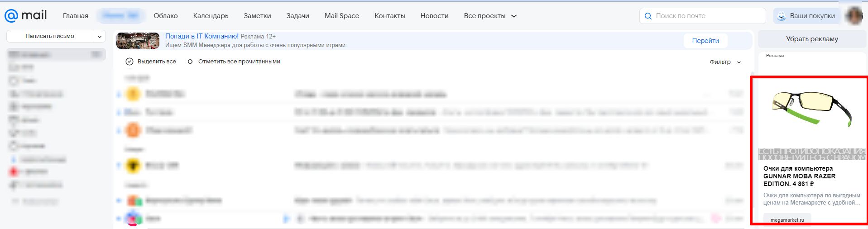This screenshot has height=229, width=868.
Task: Open the Контакты page
Action: pos(389,16)
